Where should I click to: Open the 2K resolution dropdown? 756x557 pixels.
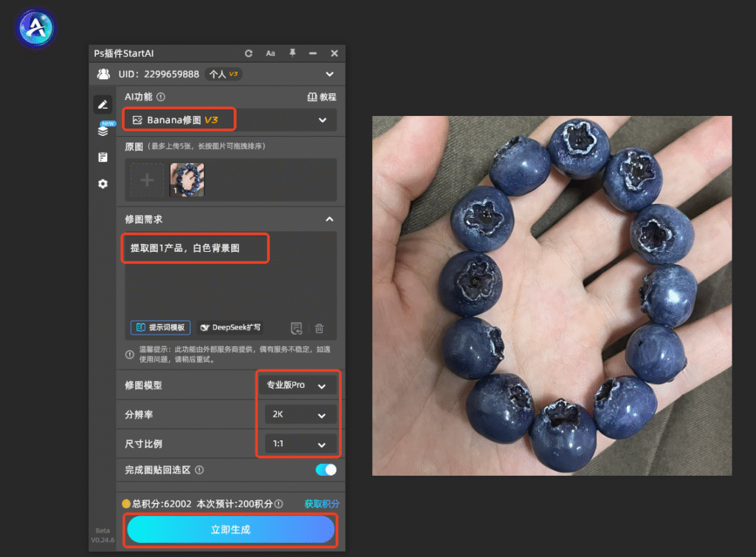click(x=300, y=414)
